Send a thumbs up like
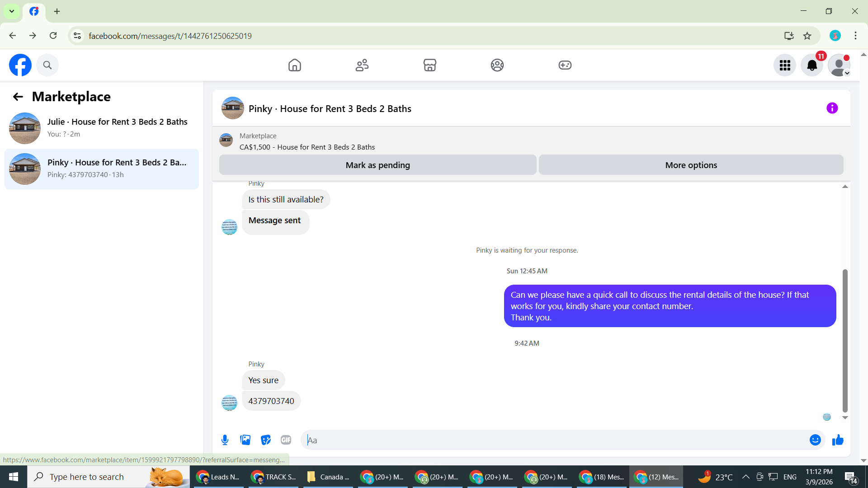This screenshot has width=868, height=488. pos(838,440)
